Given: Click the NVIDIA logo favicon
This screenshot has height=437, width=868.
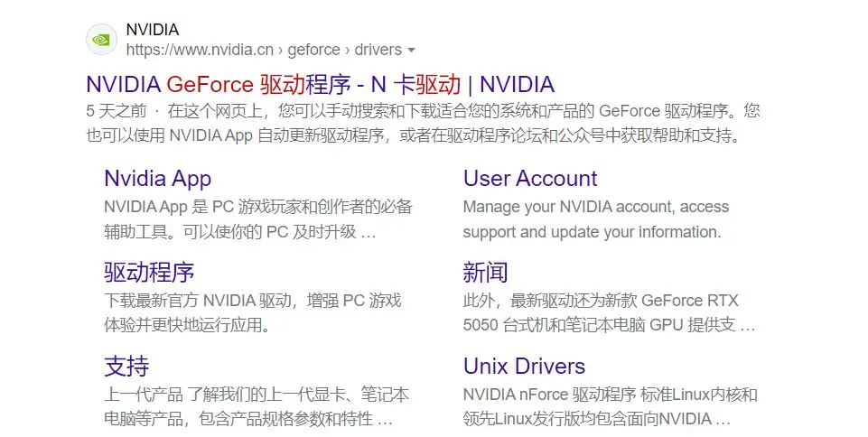Looking at the screenshot, I should pyautogui.click(x=102, y=40).
